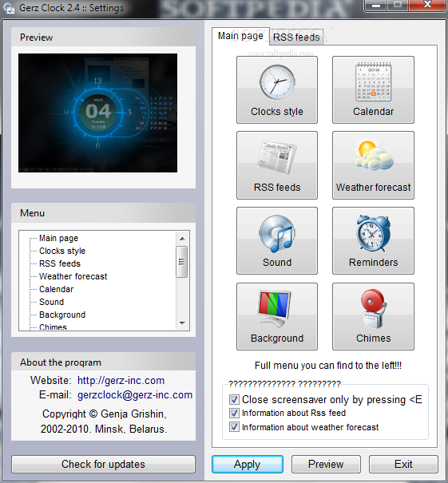
Task: Open the Reminders alarm clock tile
Action: (373, 240)
